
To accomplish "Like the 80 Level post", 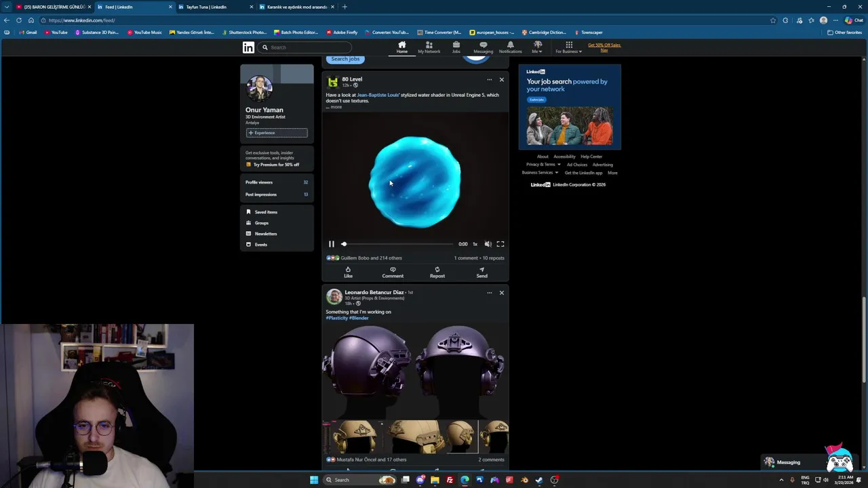I will 348,272.
